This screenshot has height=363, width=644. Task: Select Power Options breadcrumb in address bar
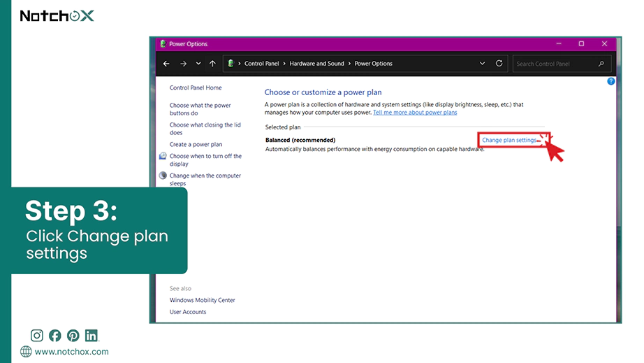(374, 64)
